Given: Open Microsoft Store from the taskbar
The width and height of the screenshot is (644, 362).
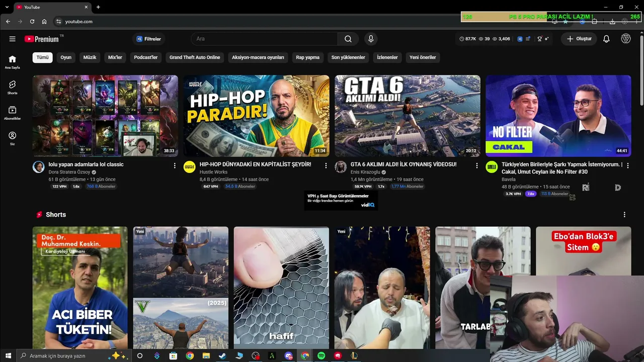Looking at the screenshot, I should [173, 355].
